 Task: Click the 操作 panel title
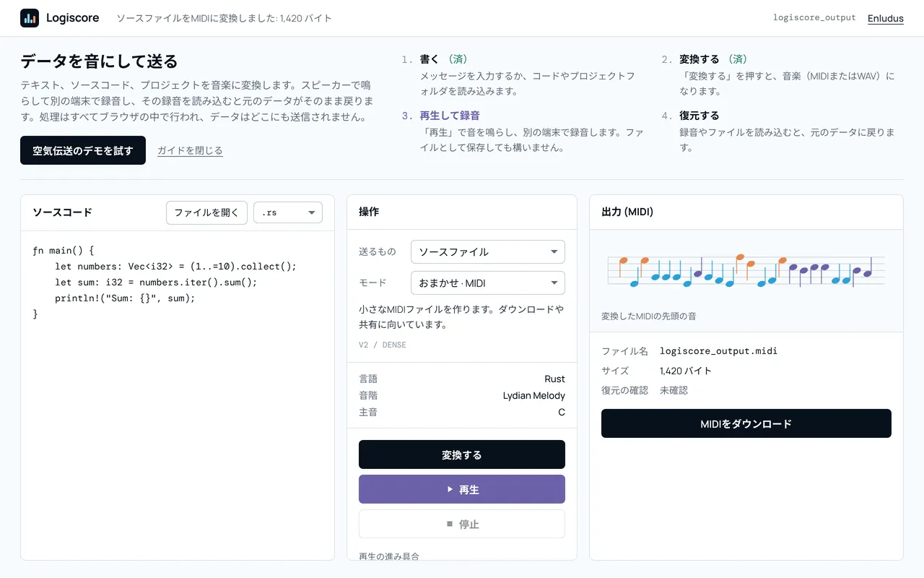[369, 212]
